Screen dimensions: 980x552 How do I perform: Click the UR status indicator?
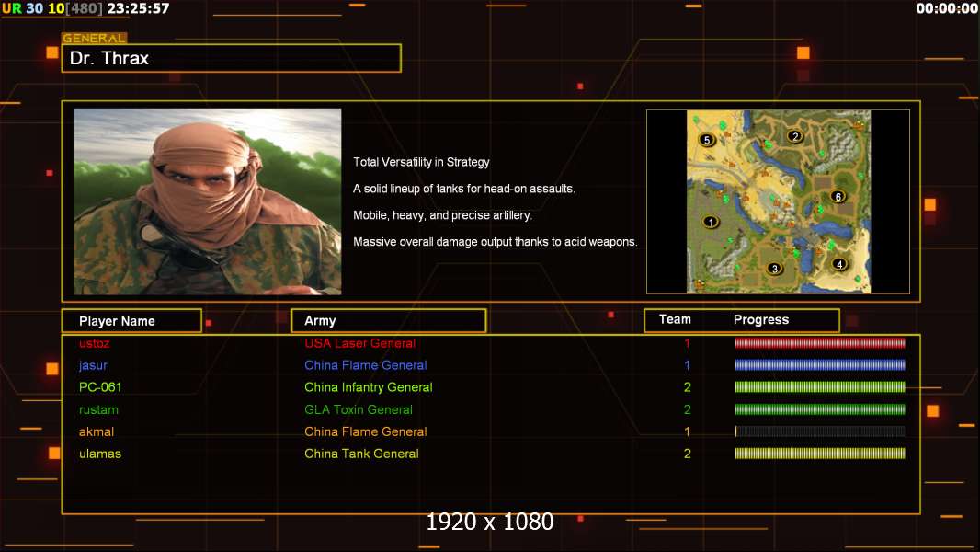[11, 8]
